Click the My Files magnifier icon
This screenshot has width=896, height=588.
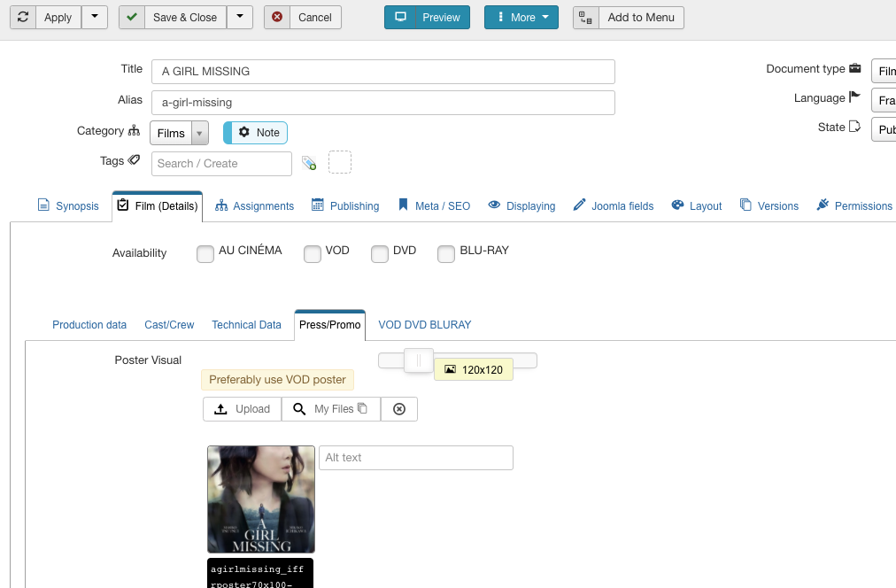[299, 409]
